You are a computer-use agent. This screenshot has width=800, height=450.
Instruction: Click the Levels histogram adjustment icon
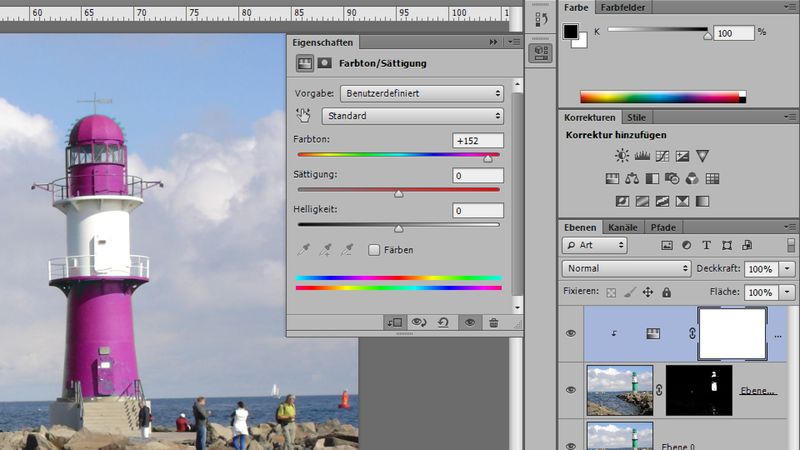point(642,156)
